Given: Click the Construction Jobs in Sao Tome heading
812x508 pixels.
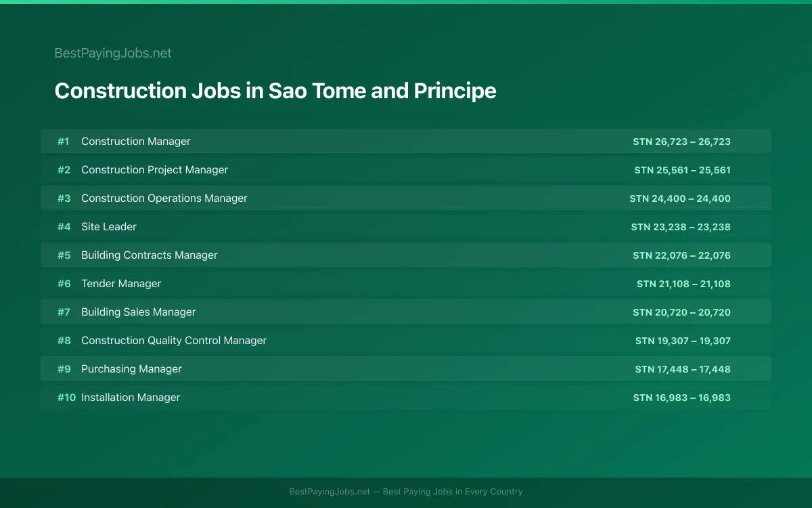Looking at the screenshot, I should click(x=275, y=91).
